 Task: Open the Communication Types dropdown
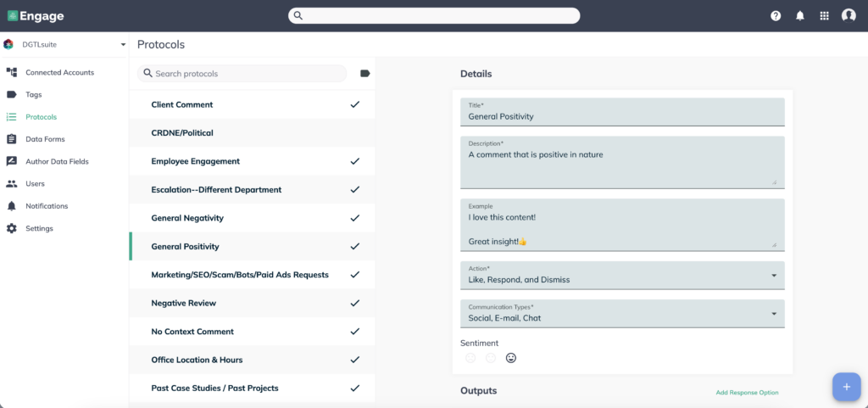tap(622, 313)
